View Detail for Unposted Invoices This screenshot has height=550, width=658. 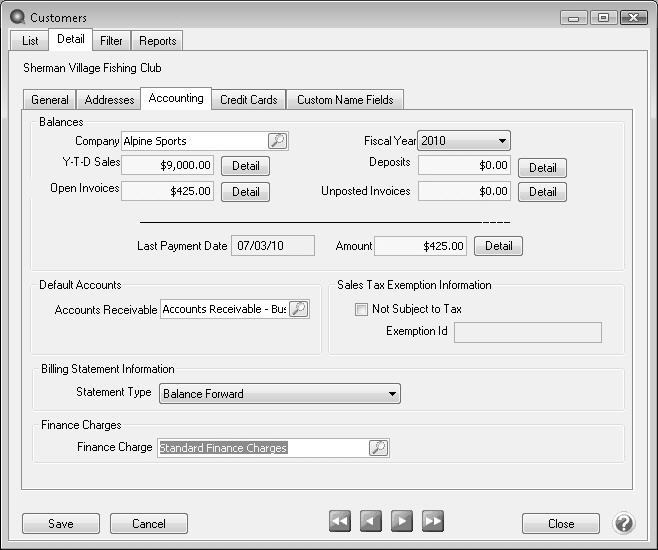click(542, 192)
